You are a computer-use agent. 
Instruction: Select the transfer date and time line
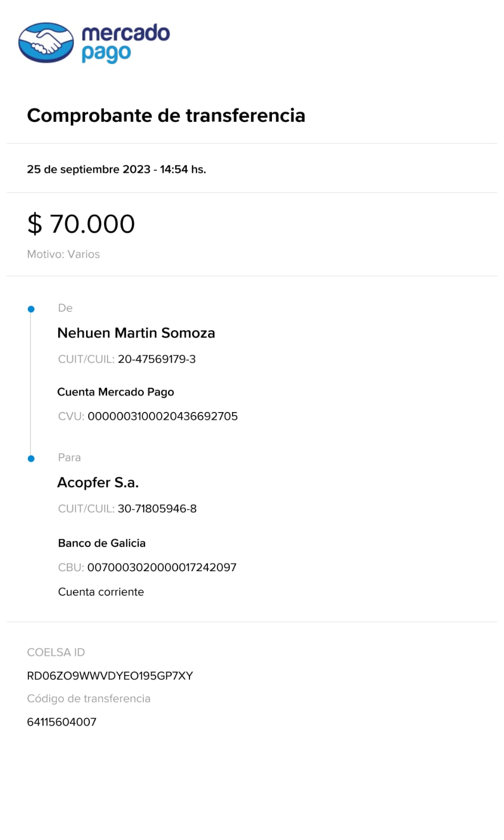point(116,170)
